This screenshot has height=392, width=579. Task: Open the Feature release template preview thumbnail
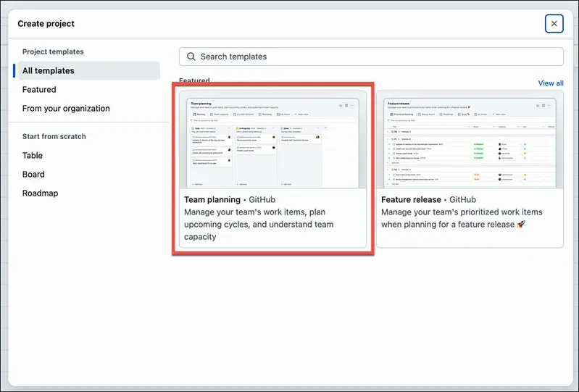click(x=470, y=141)
